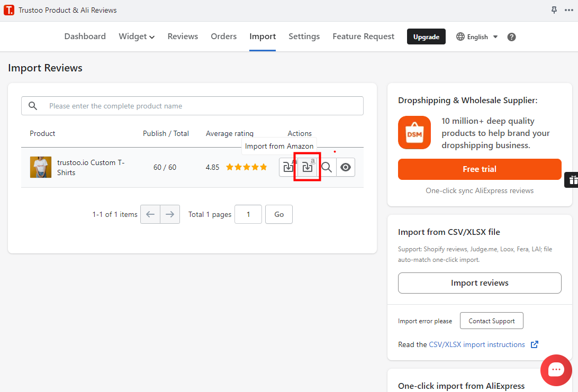Open the Settings tab
The height and width of the screenshot is (392, 578).
[304, 37]
